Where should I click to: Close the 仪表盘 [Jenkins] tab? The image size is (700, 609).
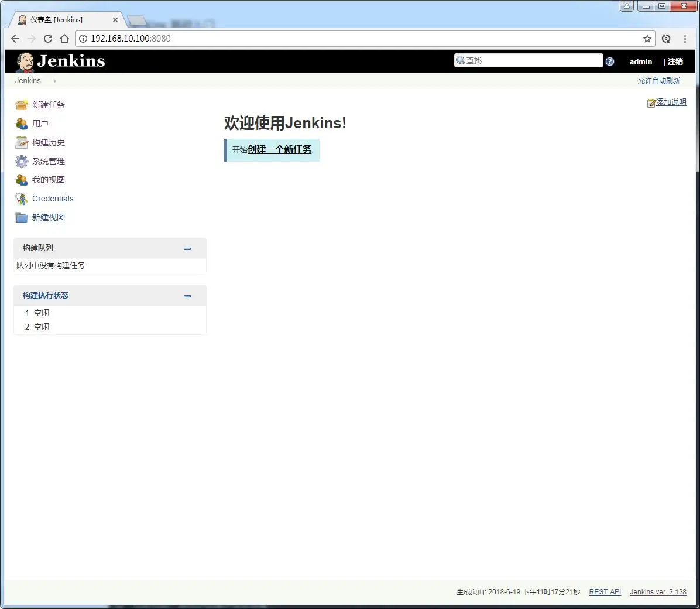115,20
